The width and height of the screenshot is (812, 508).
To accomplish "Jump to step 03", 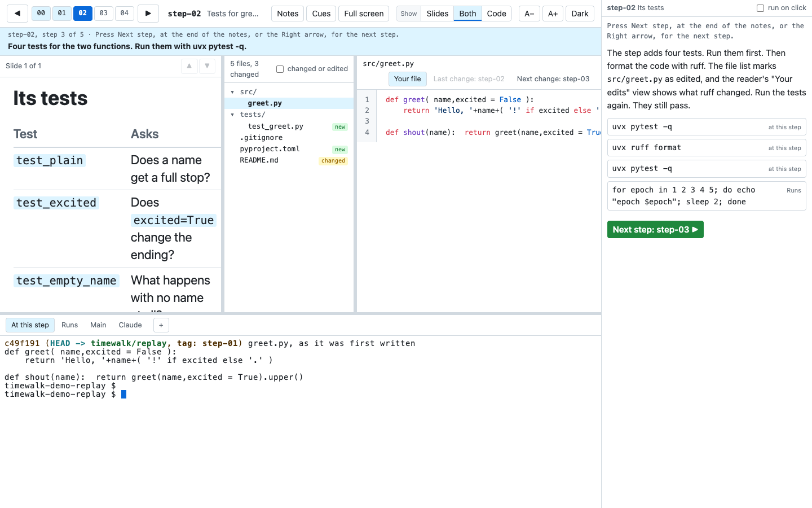I will coord(104,13).
